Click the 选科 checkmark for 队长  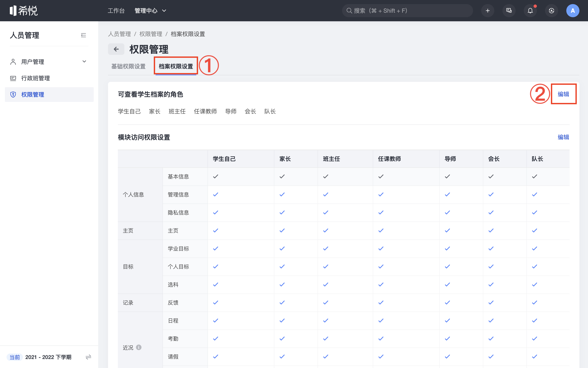coord(534,284)
